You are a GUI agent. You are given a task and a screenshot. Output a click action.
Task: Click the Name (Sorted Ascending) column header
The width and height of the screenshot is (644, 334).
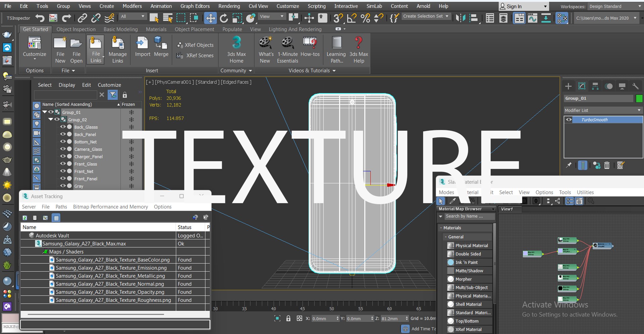[x=80, y=105]
